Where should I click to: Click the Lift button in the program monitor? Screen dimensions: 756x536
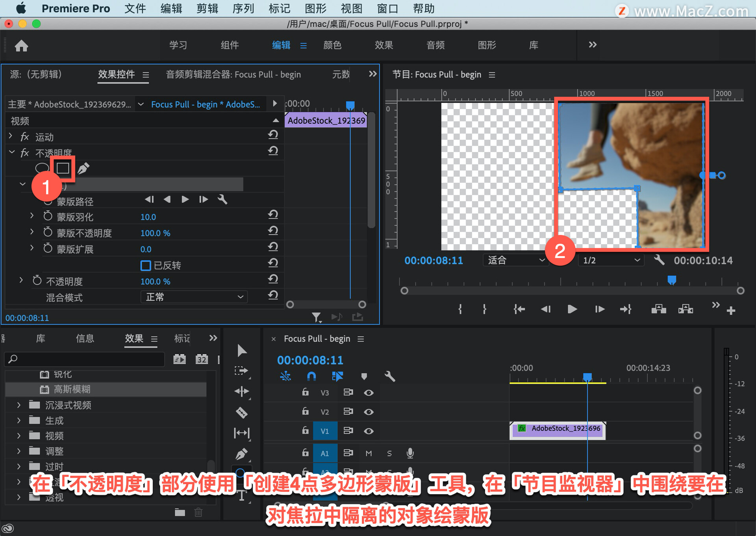pyautogui.click(x=658, y=310)
